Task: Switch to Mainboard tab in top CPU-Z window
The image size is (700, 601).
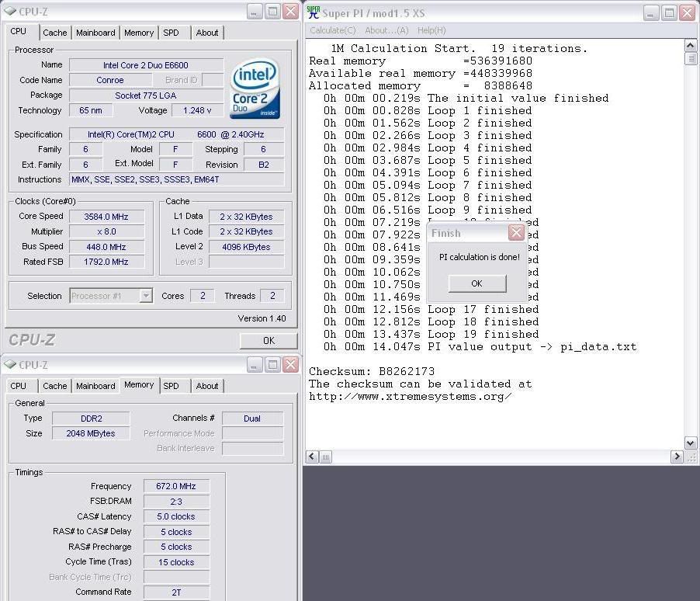Action: click(x=95, y=33)
